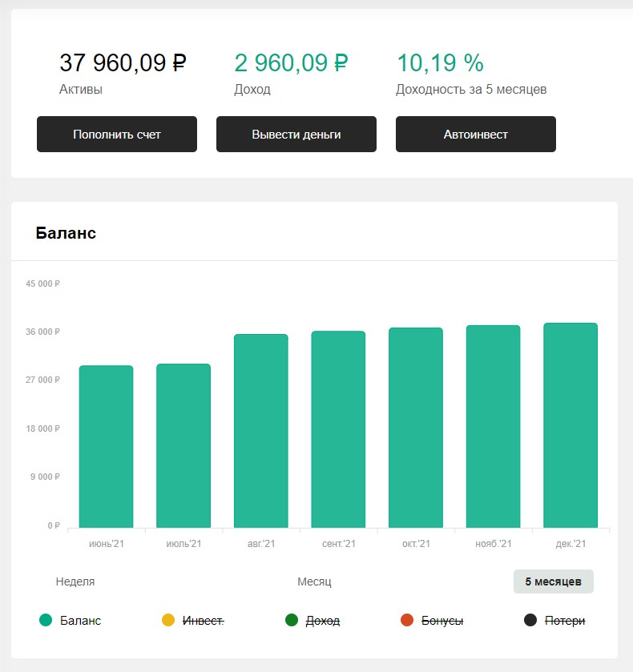Click the green Доход legend dot
Viewport: 633px width, 672px height.
coord(292,620)
